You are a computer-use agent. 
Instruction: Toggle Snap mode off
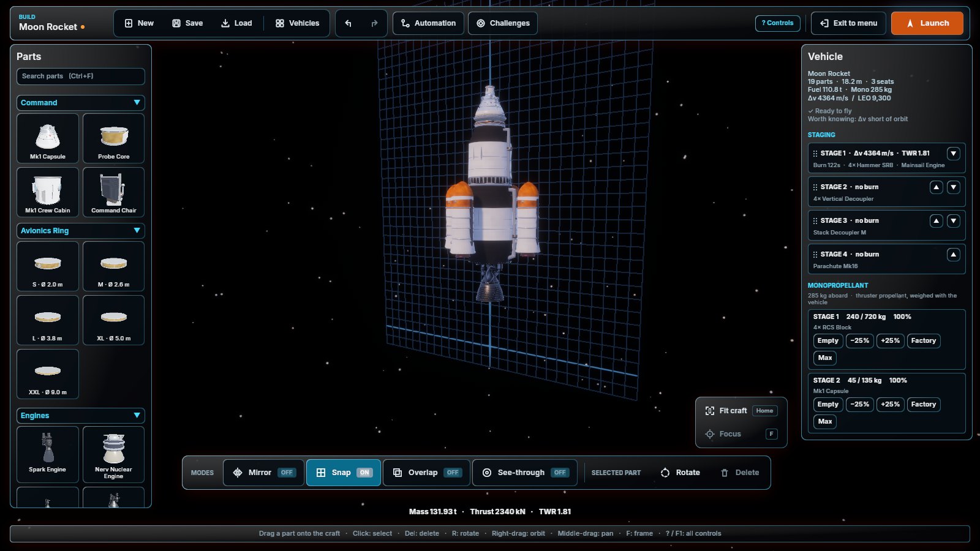[344, 473]
